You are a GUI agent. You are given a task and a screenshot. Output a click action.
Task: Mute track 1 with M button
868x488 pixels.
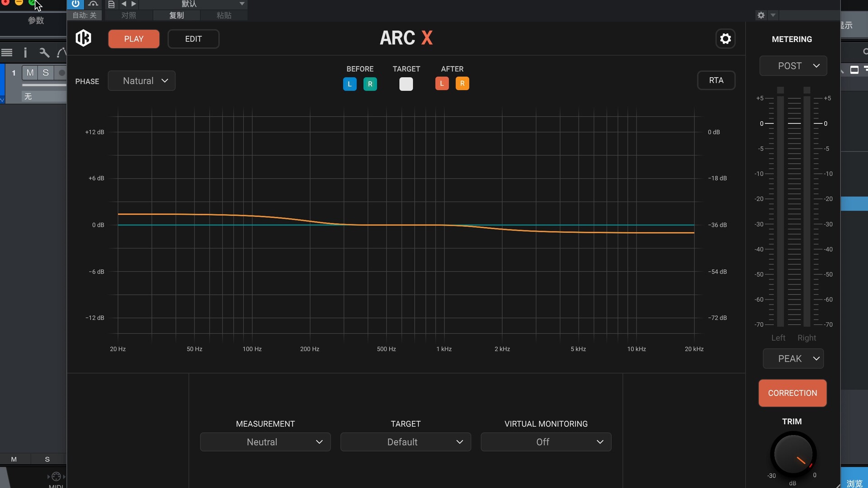(x=30, y=73)
